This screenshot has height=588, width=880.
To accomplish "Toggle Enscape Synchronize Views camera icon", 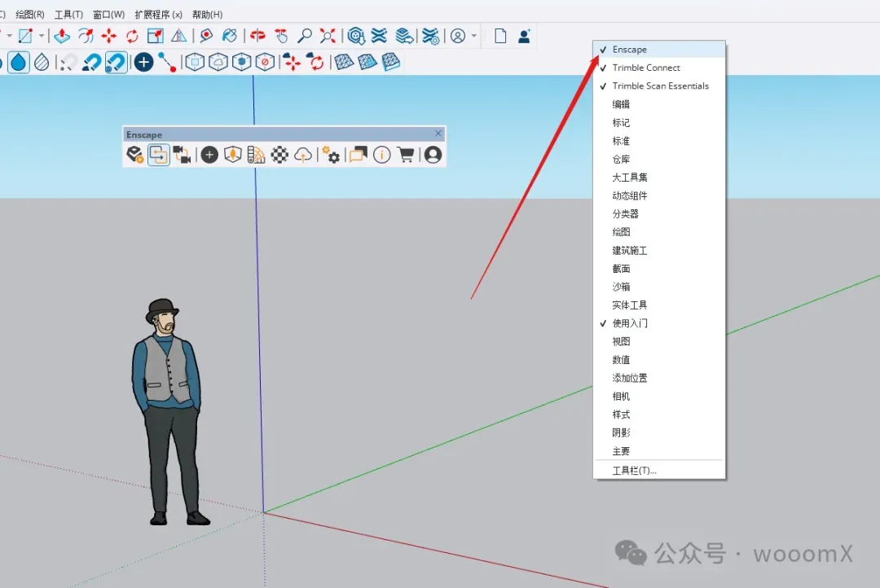I will click(x=182, y=154).
